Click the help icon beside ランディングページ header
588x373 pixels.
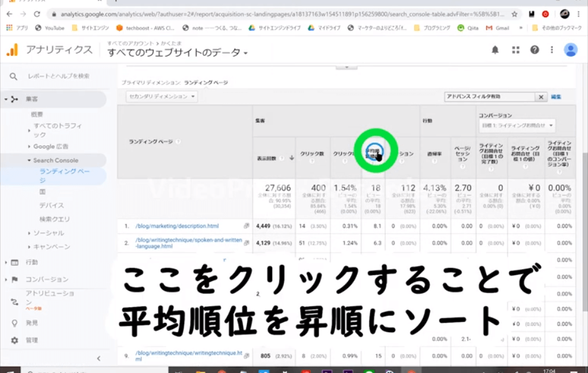point(178,142)
